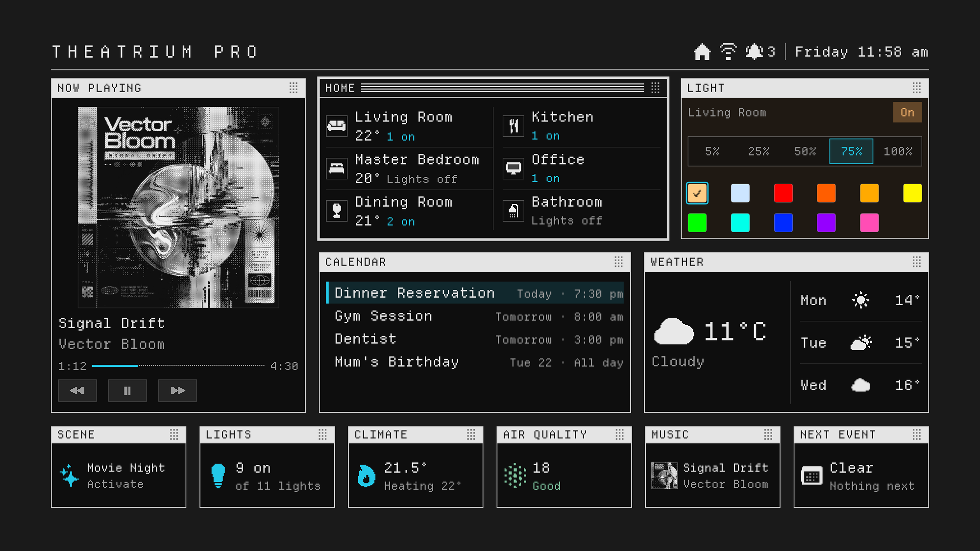Select the Office monitor icon
The image size is (980, 551).
click(514, 168)
